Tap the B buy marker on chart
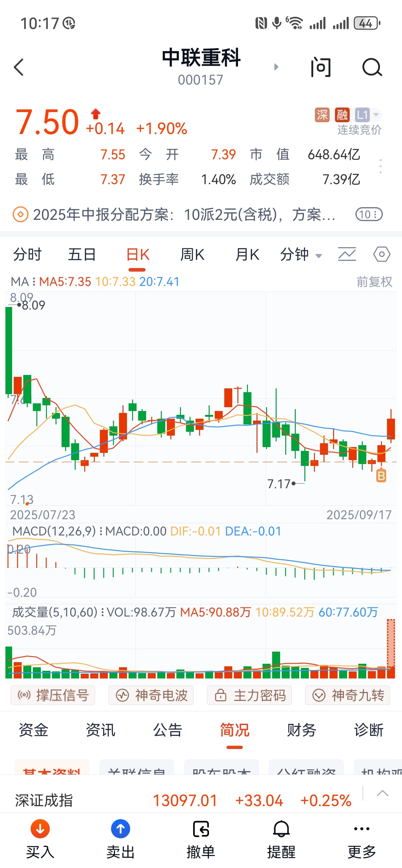 point(381,475)
